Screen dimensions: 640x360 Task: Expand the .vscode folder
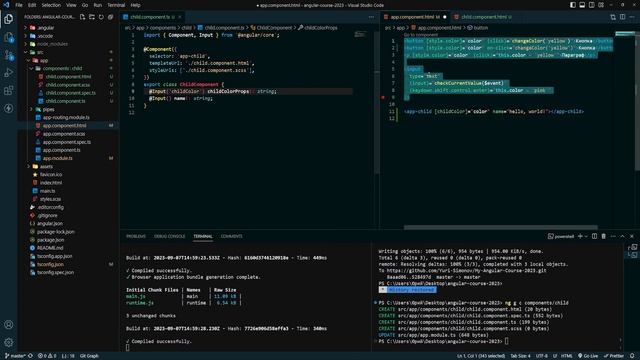tap(45, 36)
